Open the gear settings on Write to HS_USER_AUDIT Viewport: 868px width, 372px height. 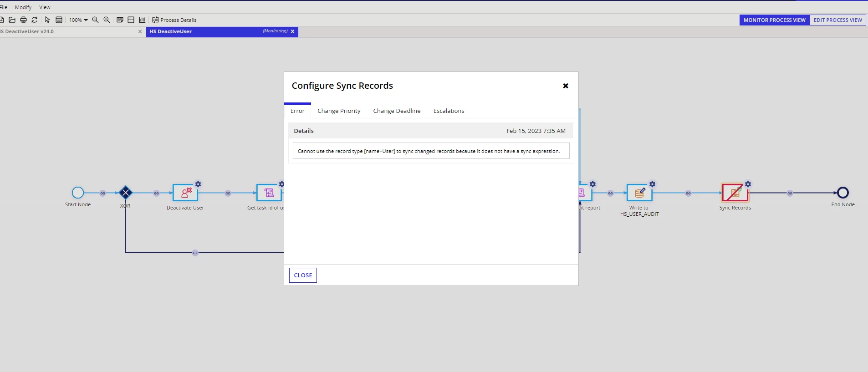(x=653, y=184)
